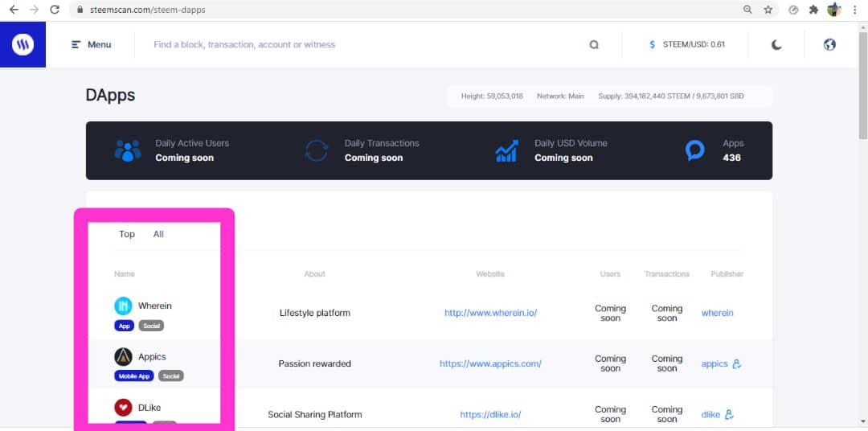Image resolution: width=868 pixels, height=431 pixels.
Task: Open the https://dlike.io/ link
Action: pos(490,414)
